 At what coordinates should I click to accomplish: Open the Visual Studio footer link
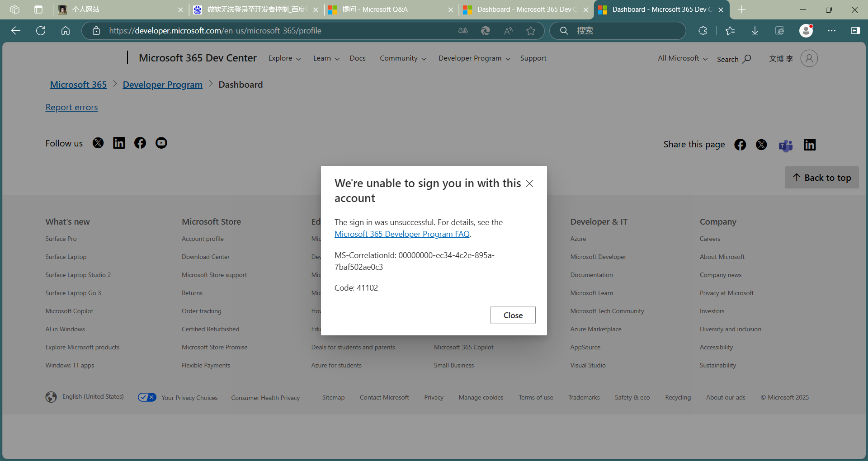point(588,365)
